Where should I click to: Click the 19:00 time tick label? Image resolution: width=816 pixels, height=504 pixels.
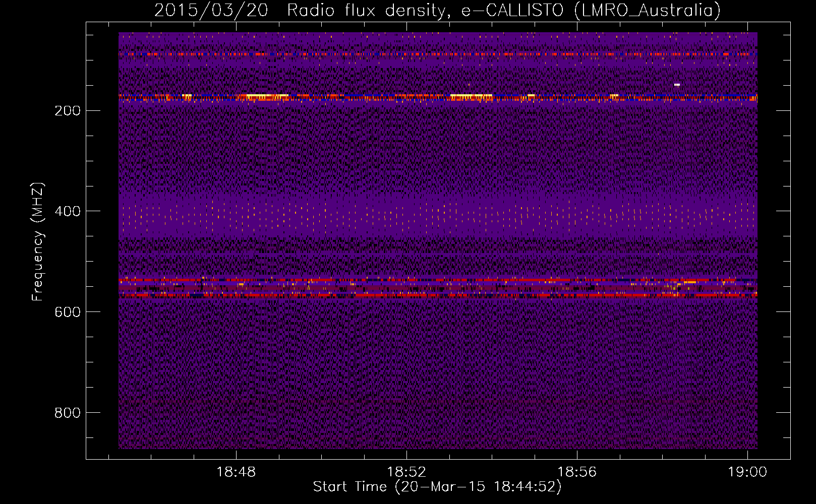coord(747,472)
